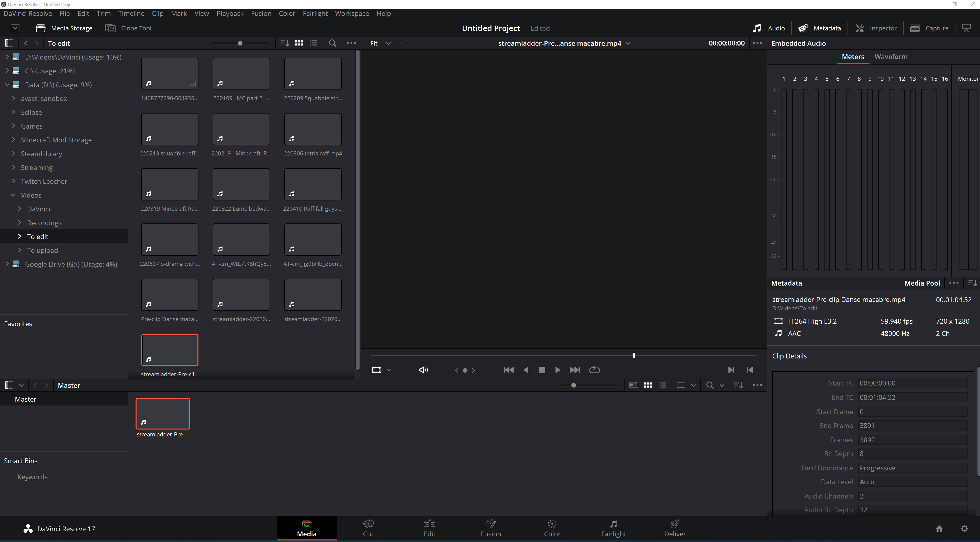Open media storage options menu dots
This screenshot has width=980, height=542.
[x=351, y=43]
